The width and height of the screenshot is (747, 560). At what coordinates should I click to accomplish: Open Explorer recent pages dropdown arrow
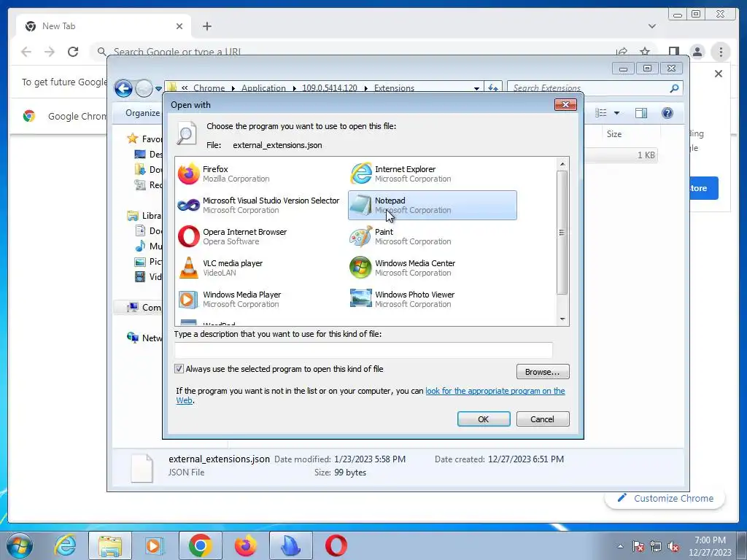(158, 88)
